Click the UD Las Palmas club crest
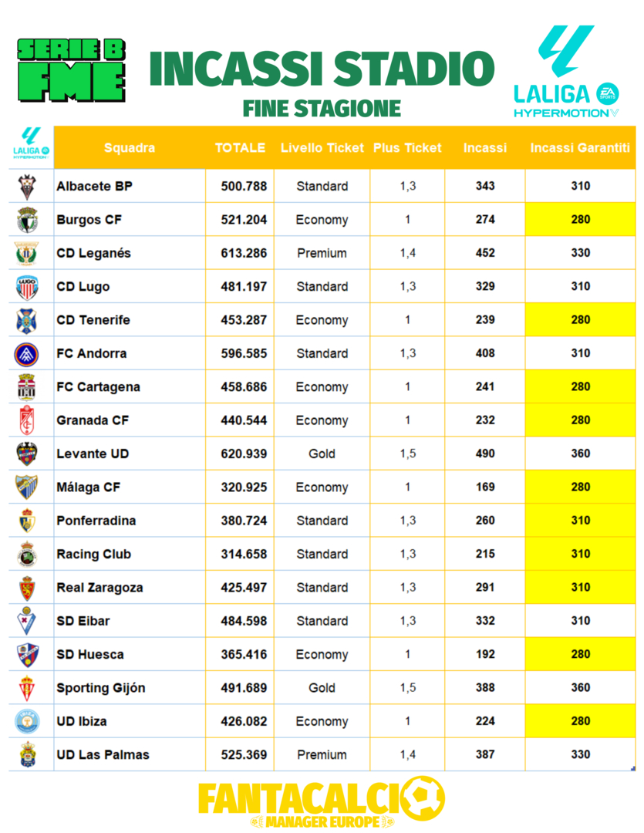Image resolution: width=644 pixels, height=833 pixels. click(x=27, y=754)
